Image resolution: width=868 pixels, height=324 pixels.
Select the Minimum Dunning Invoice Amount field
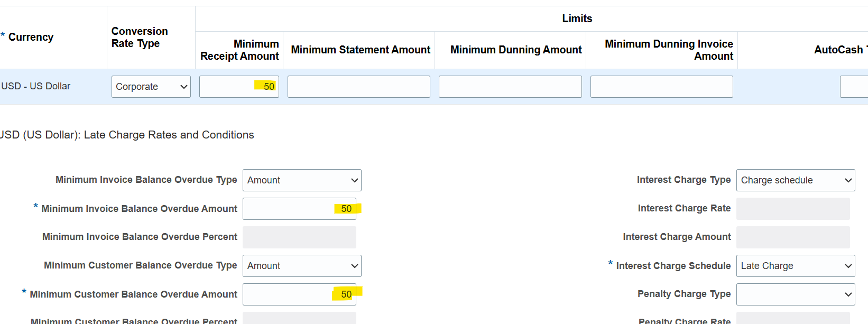(x=661, y=87)
